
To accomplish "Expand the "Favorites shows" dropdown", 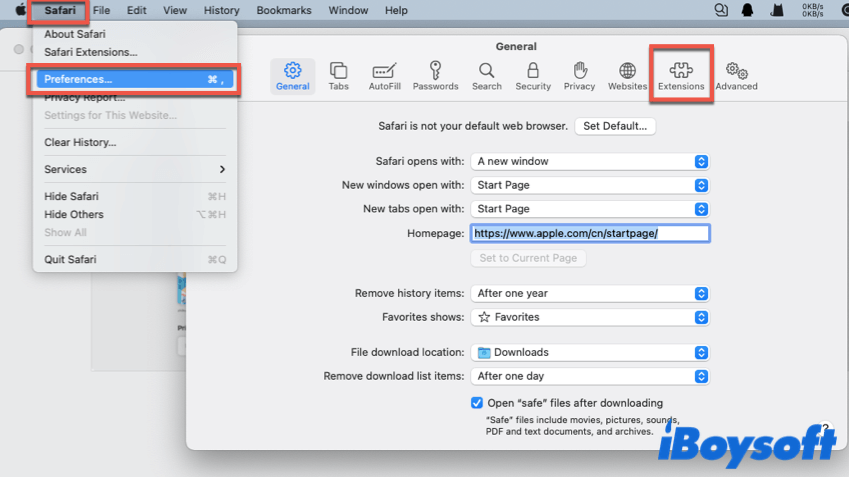I will pos(590,317).
